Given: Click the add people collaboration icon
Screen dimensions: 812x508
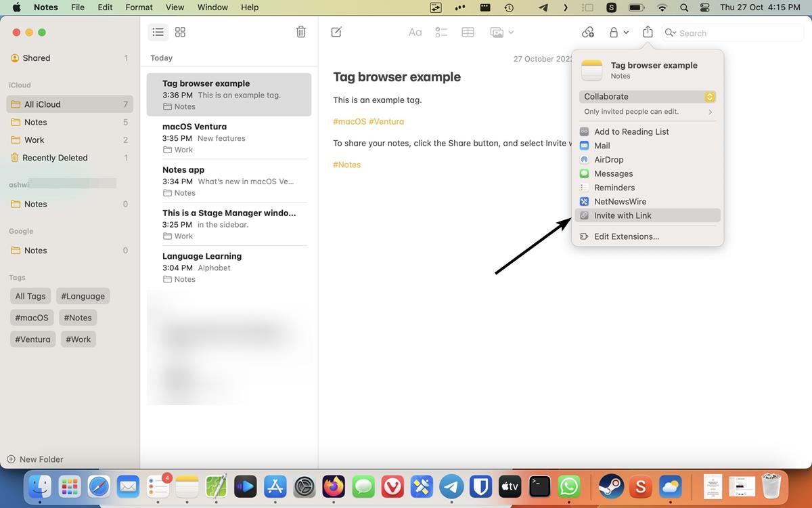Looking at the screenshot, I should pyautogui.click(x=587, y=32).
